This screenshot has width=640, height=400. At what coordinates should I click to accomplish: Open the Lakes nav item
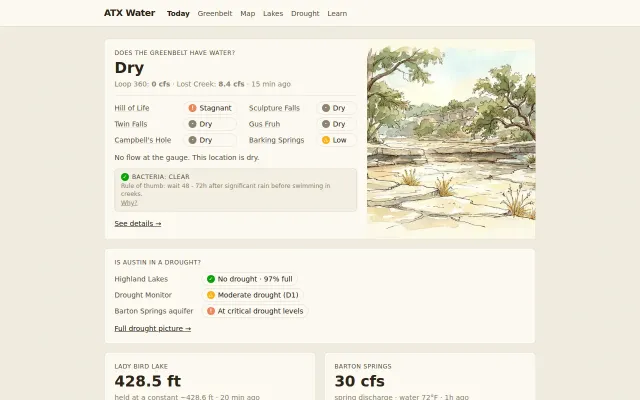(273, 13)
